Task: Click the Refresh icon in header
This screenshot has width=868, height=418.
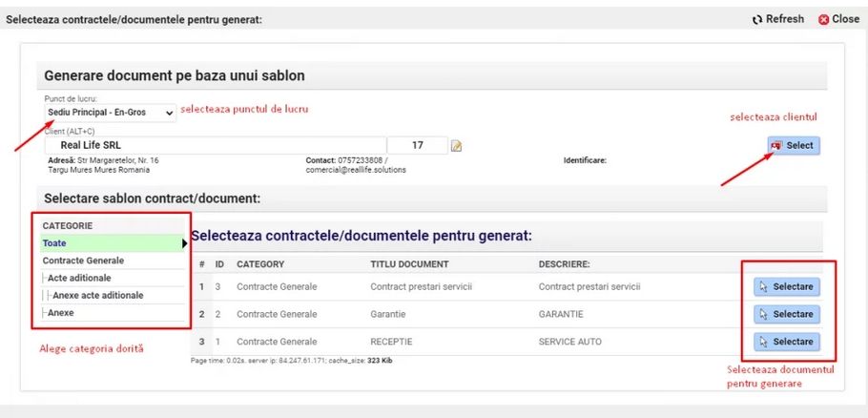Action: tap(757, 19)
